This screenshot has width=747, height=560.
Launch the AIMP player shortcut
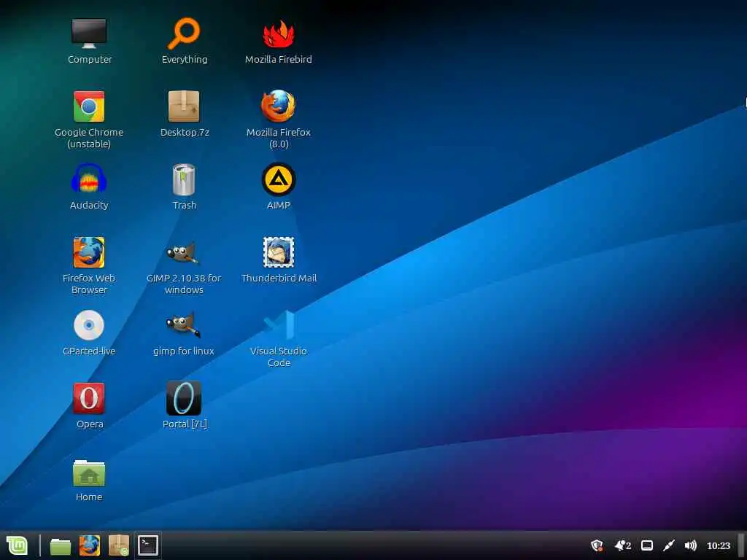[x=279, y=179]
